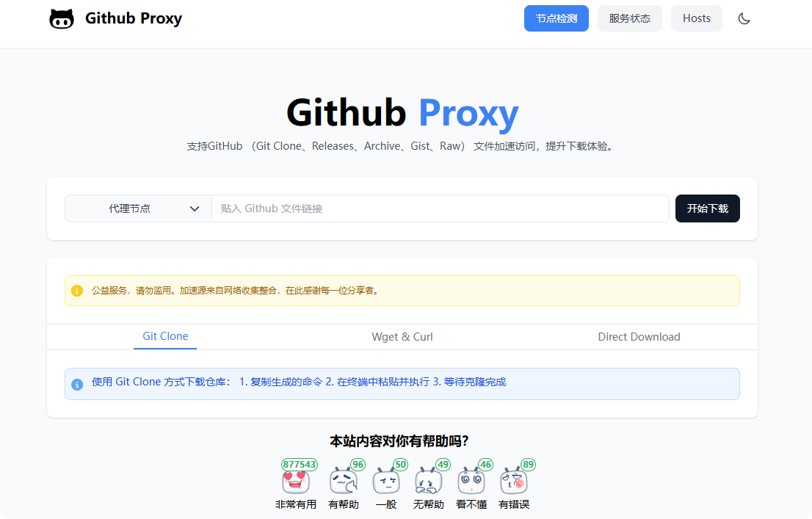Click the 看不懂 label text
This screenshot has height=519, width=812.
471,504
